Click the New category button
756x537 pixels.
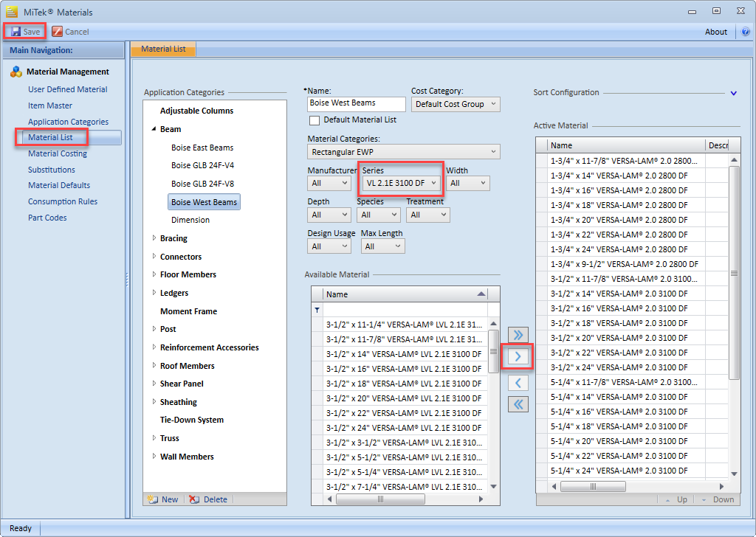(x=163, y=499)
